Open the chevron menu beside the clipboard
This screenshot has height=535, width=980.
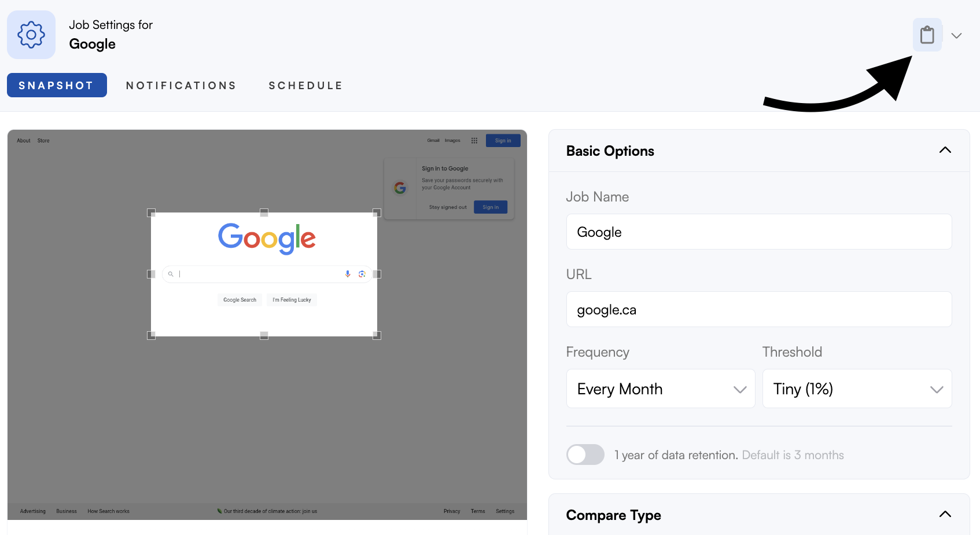957,35
